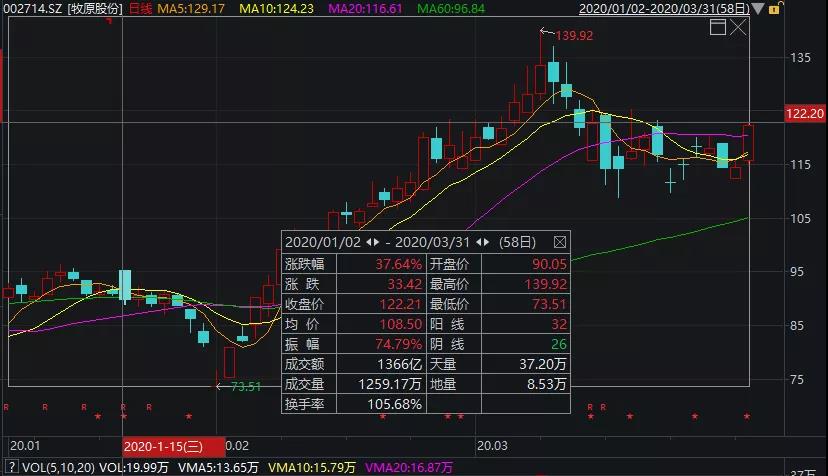828x476 pixels.
Task: Click the 成交量 value 1259.17万
Action: 390,384
